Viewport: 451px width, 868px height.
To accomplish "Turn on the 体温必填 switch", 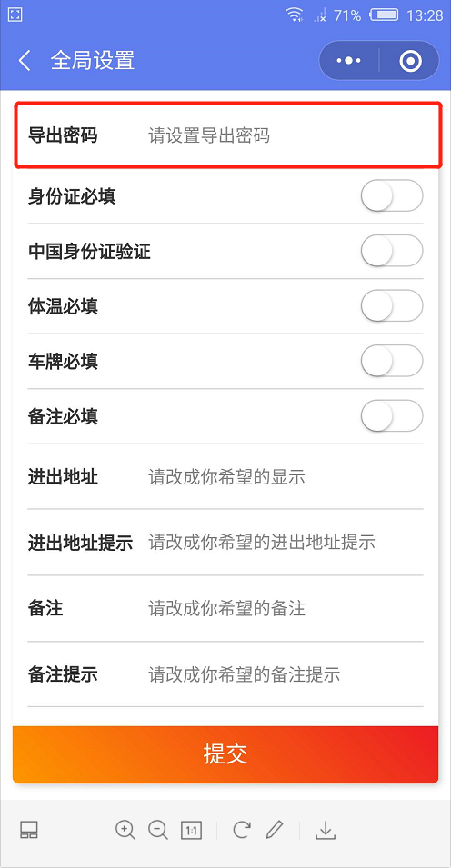I will pyautogui.click(x=392, y=305).
